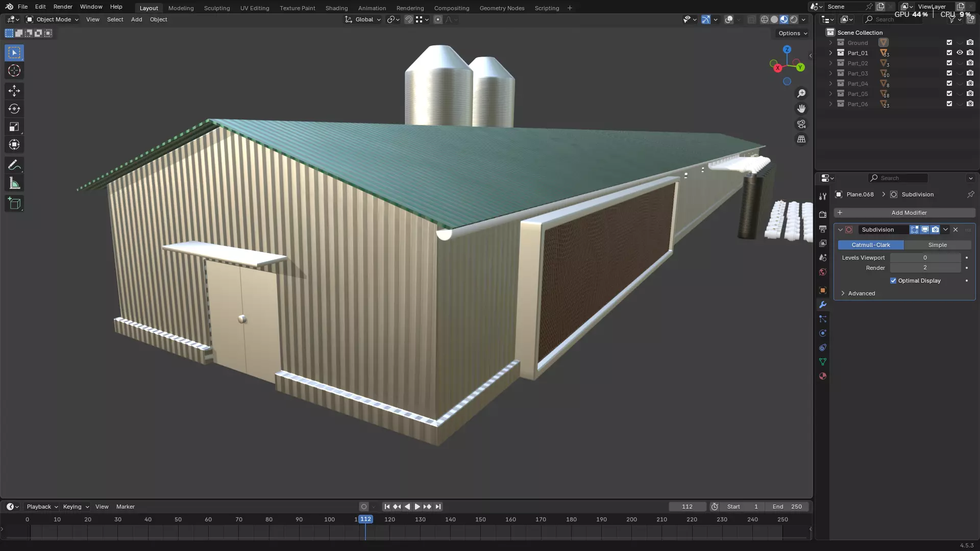Open the Object properties tab

tap(822, 290)
